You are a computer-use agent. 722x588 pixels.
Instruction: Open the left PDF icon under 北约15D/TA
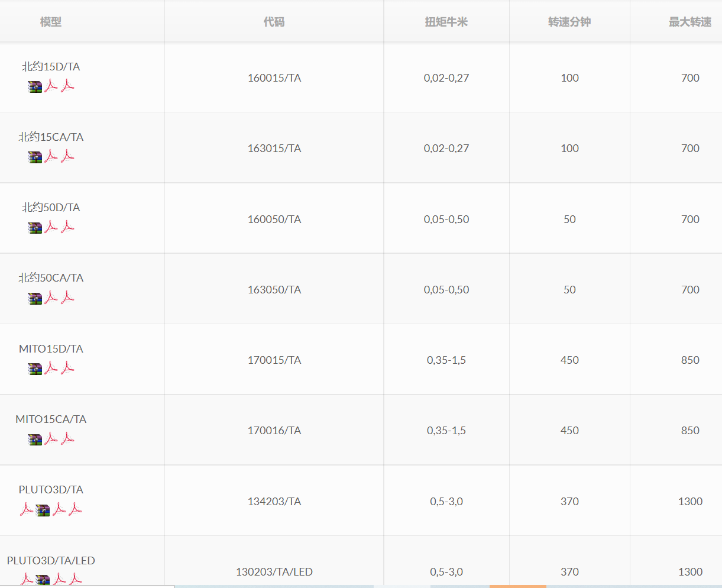coord(51,86)
